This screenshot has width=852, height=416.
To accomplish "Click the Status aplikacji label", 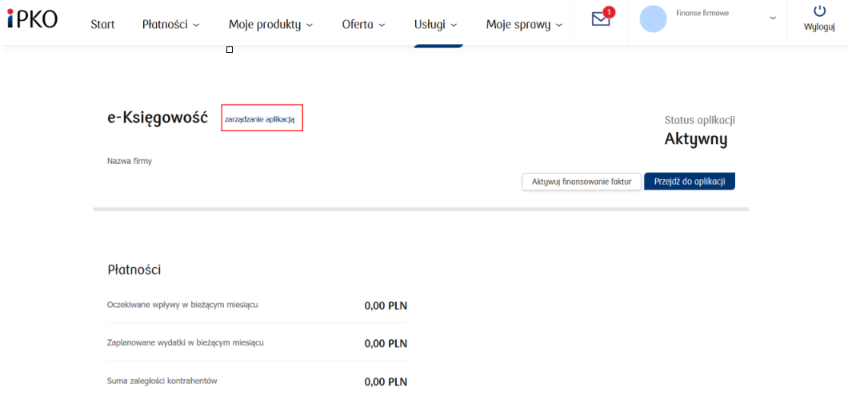I will [700, 121].
